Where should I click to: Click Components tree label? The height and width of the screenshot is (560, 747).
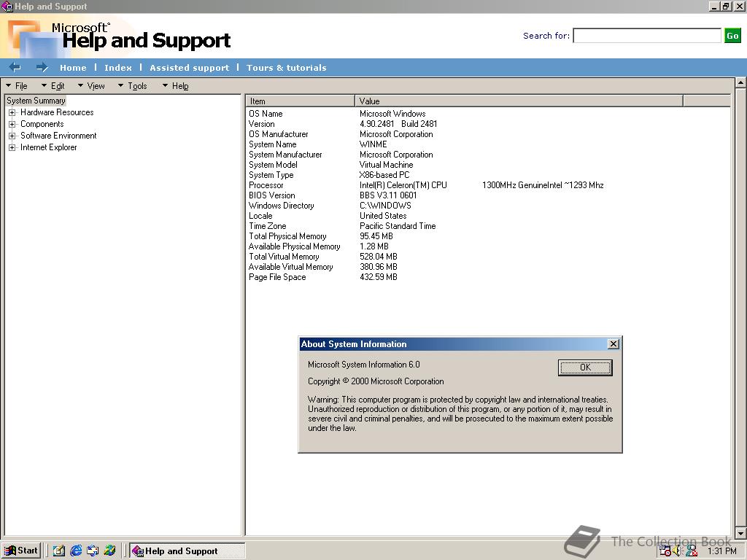(x=42, y=124)
